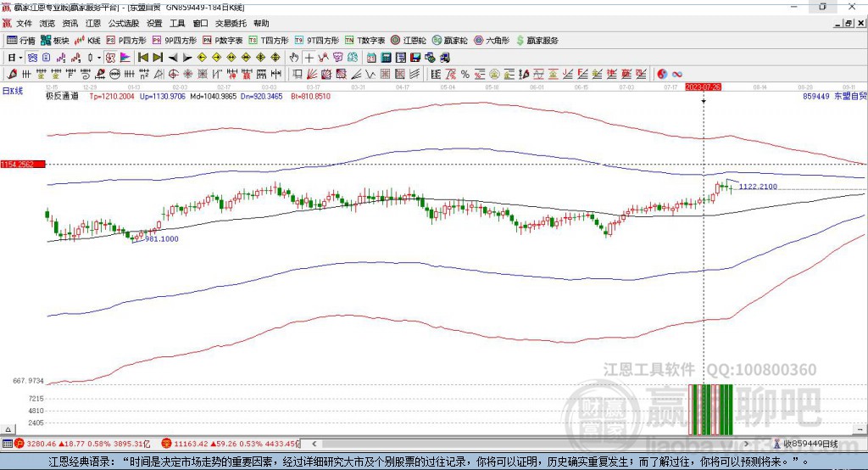
Task: Restore the inner document window
Action: (x=849, y=23)
